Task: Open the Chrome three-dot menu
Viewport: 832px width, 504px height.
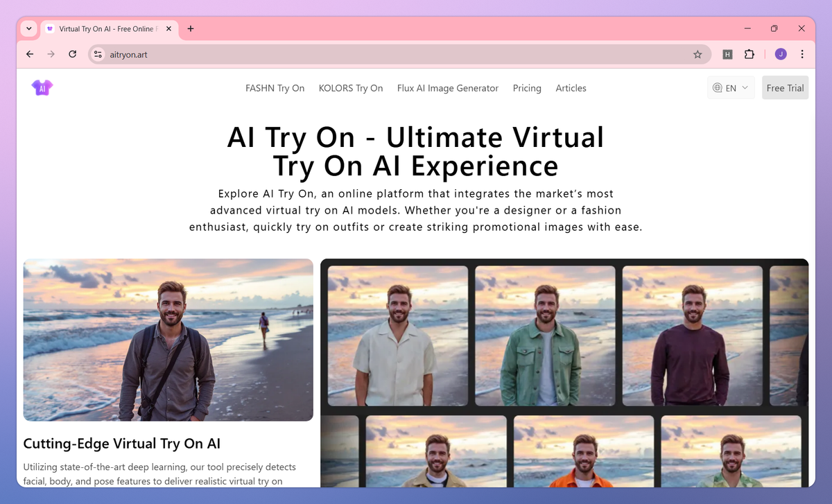Action: point(802,54)
